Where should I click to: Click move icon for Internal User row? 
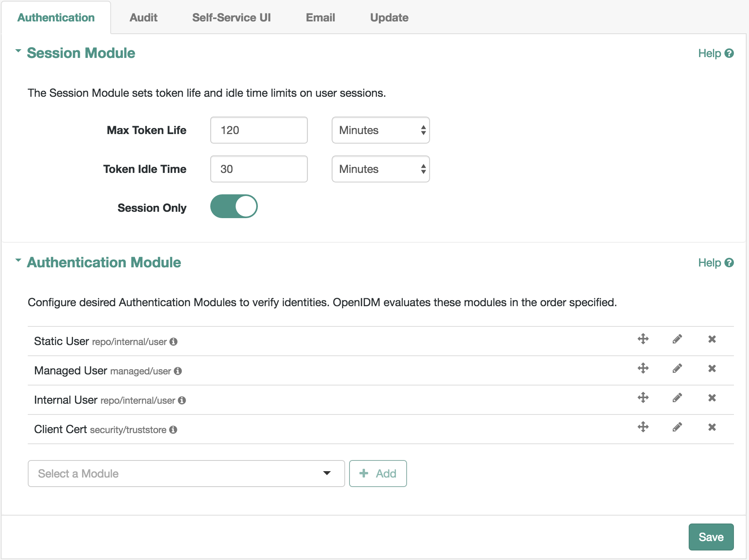click(643, 398)
